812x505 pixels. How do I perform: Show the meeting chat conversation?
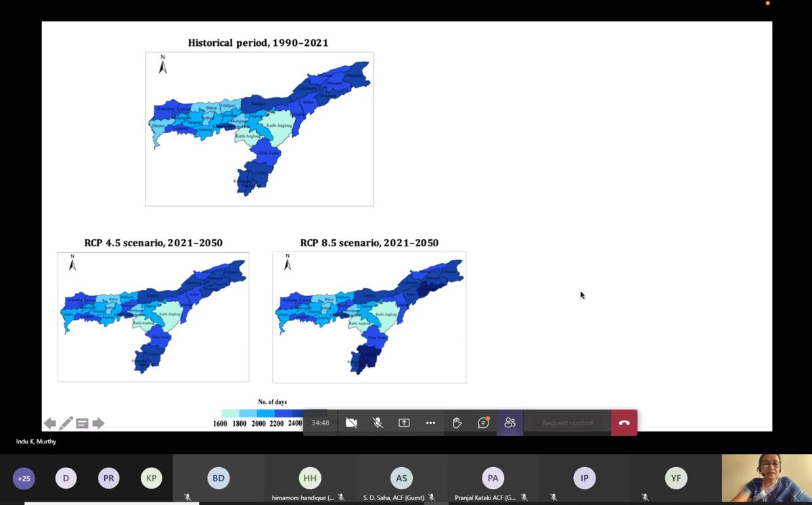483,423
